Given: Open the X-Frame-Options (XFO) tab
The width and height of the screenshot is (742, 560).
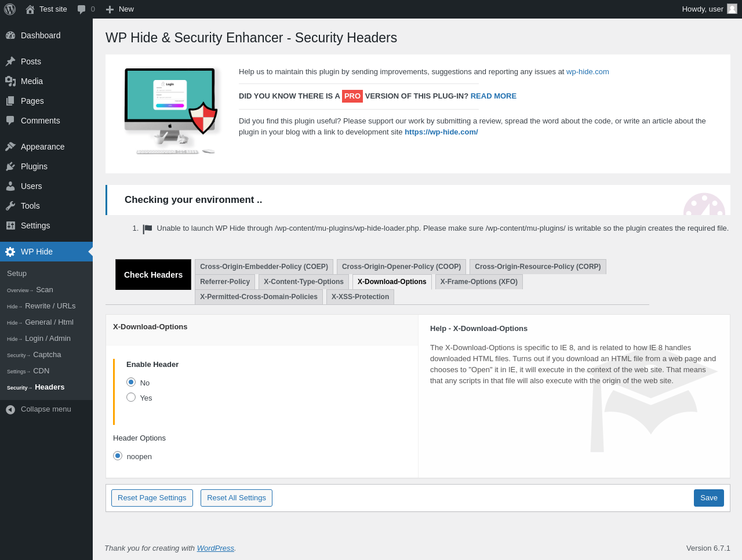Looking at the screenshot, I should (479, 282).
